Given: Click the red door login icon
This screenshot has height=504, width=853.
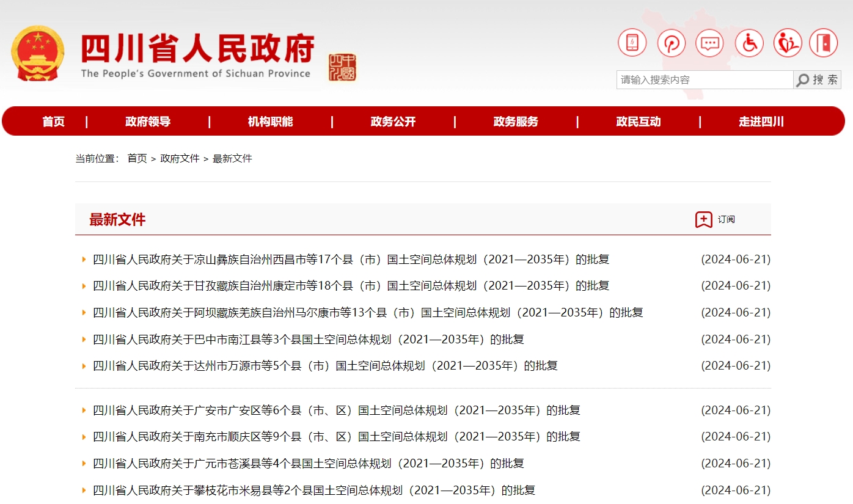Looking at the screenshot, I should 823,43.
